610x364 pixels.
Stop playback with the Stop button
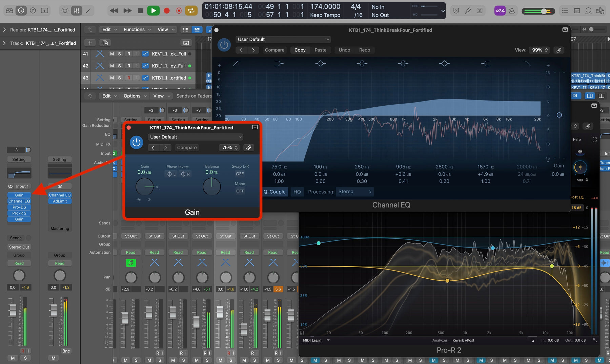pos(140,10)
